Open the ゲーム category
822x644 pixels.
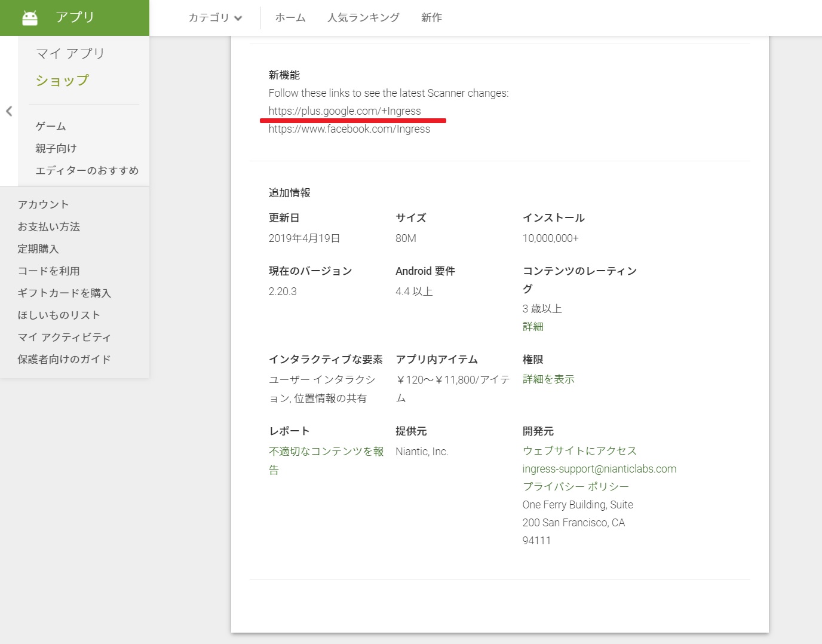[51, 126]
